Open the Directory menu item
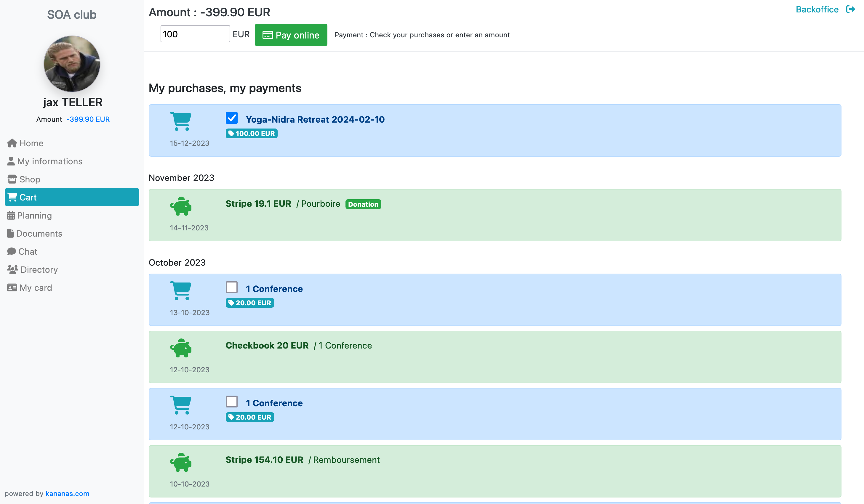The image size is (864, 504). click(72, 270)
